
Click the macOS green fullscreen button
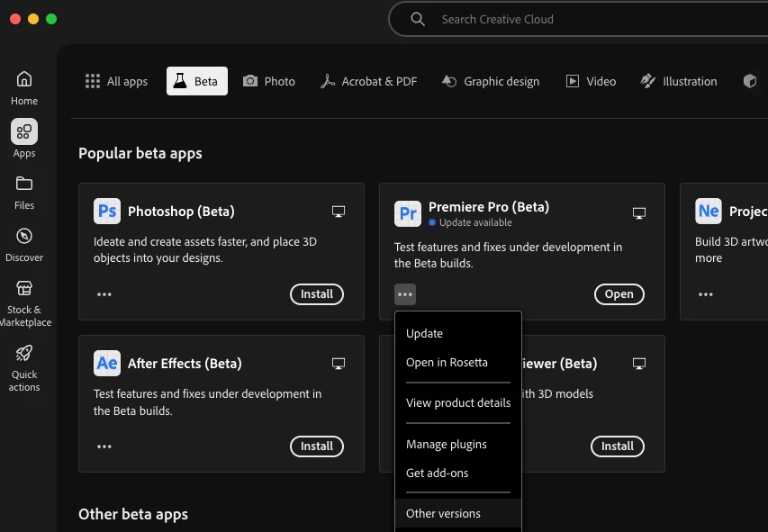coord(51,19)
